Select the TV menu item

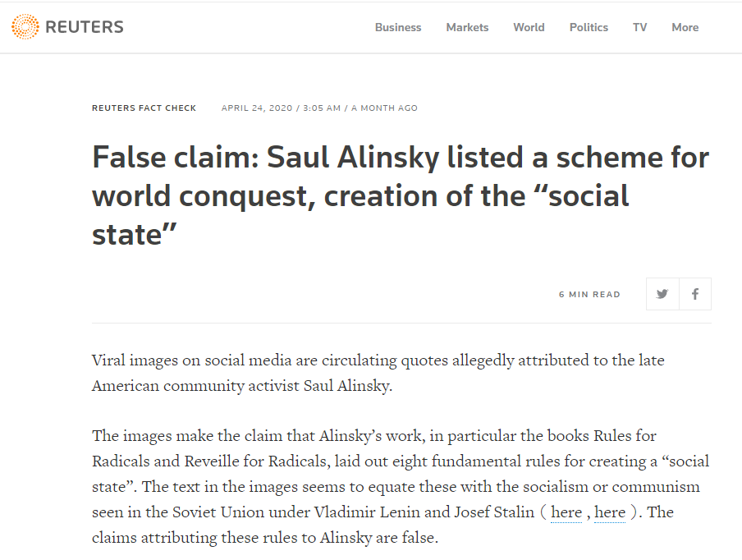pyautogui.click(x=639, y=27)
